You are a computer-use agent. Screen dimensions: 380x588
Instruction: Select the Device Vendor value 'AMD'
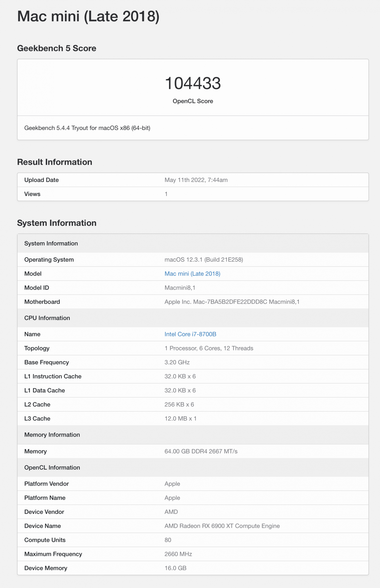point(171,512)
